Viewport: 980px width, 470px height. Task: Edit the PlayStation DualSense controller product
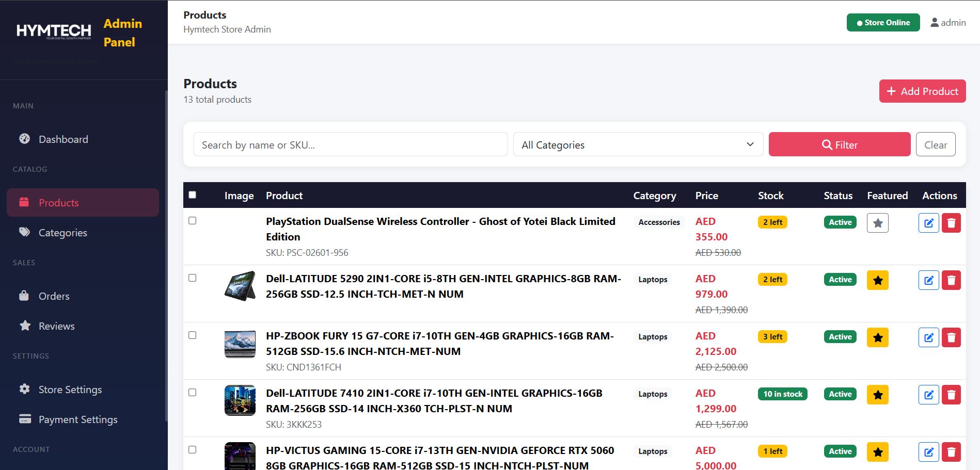point(929,223)
